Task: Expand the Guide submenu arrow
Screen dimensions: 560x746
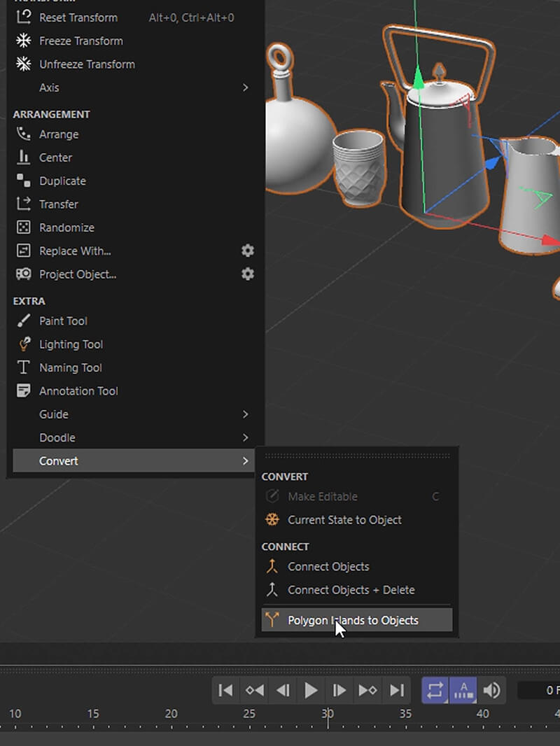Action: (x=245, y=414)
